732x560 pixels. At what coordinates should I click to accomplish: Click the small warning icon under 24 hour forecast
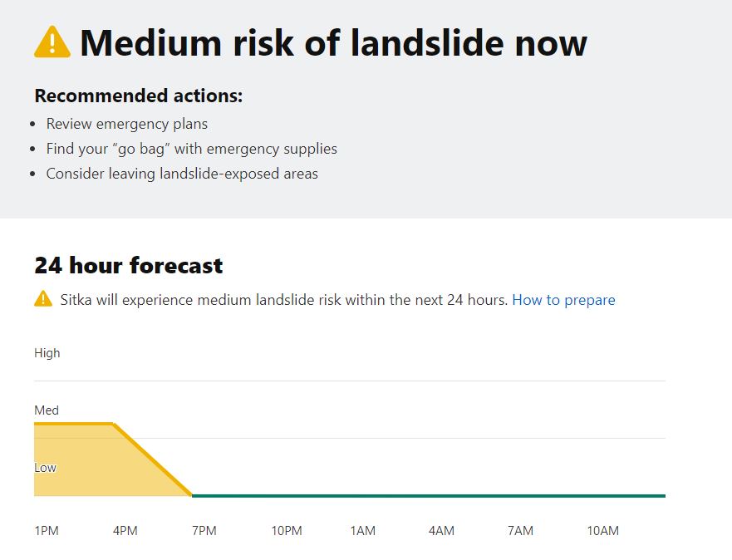43,299
